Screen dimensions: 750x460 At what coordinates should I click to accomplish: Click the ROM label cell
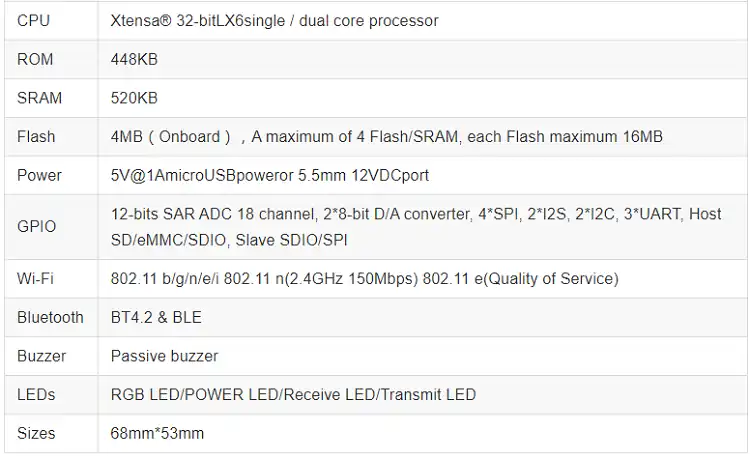point(36,60)
